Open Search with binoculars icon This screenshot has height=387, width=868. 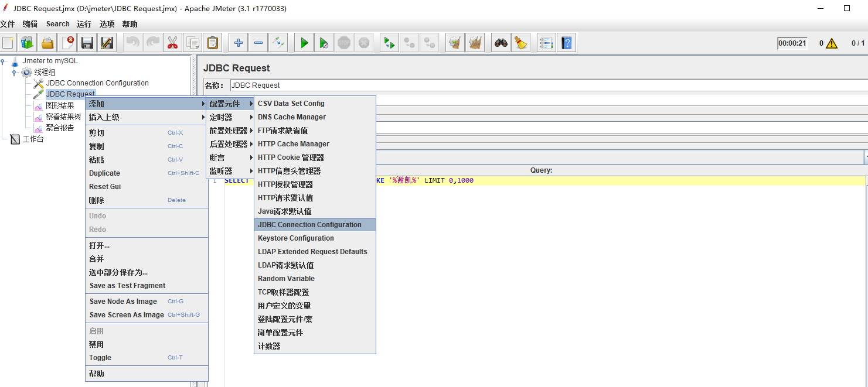click(501, 43)
